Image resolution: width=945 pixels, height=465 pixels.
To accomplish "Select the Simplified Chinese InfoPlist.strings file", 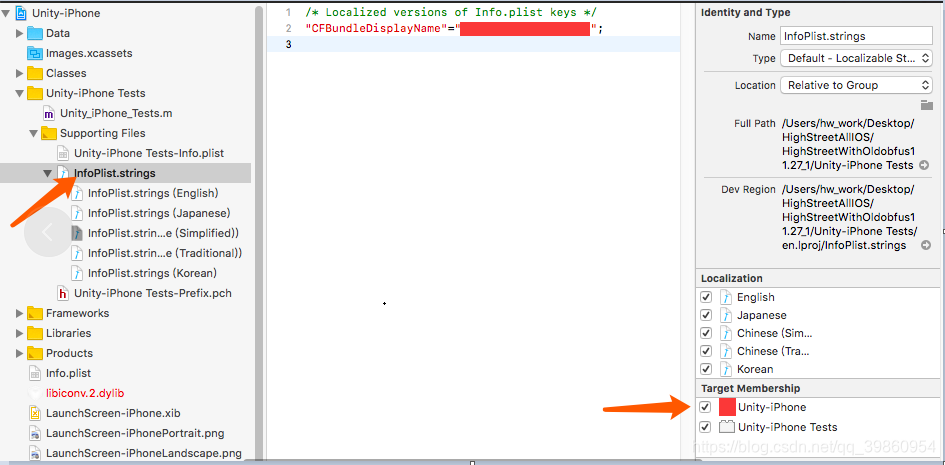I will 164,233.
